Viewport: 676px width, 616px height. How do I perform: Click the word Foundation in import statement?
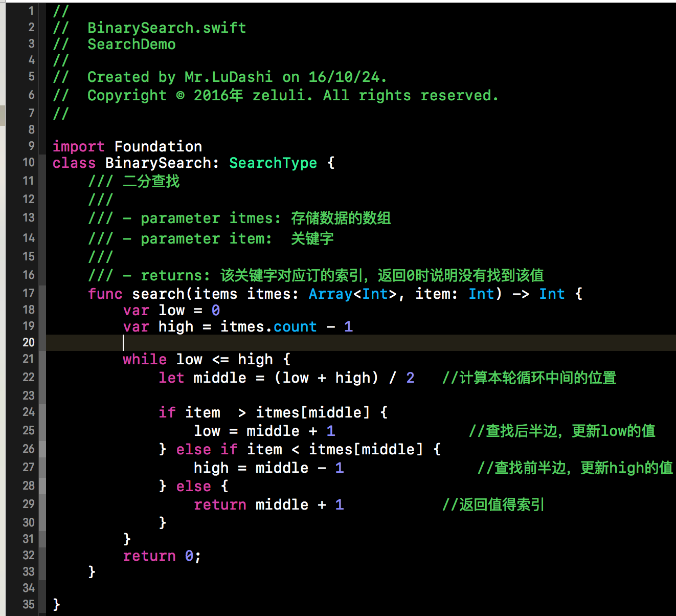coord(158,146)
